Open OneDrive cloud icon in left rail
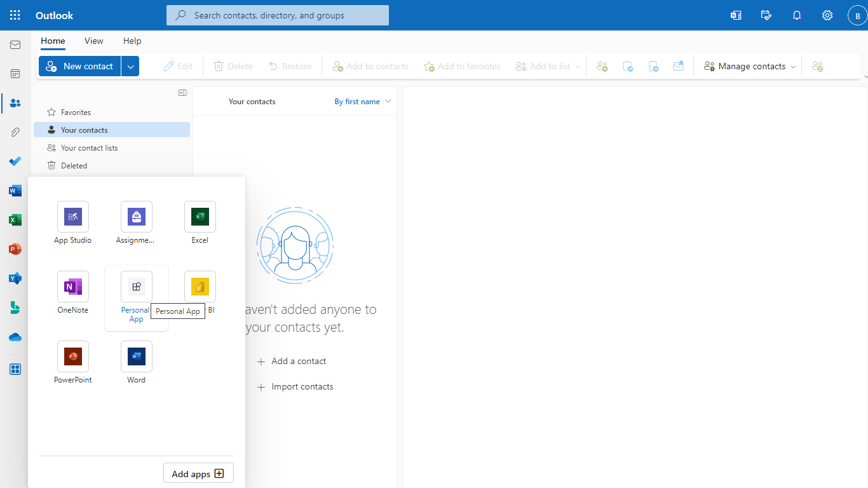This screenshot has height=488, width=868. (x=15, y=337)
